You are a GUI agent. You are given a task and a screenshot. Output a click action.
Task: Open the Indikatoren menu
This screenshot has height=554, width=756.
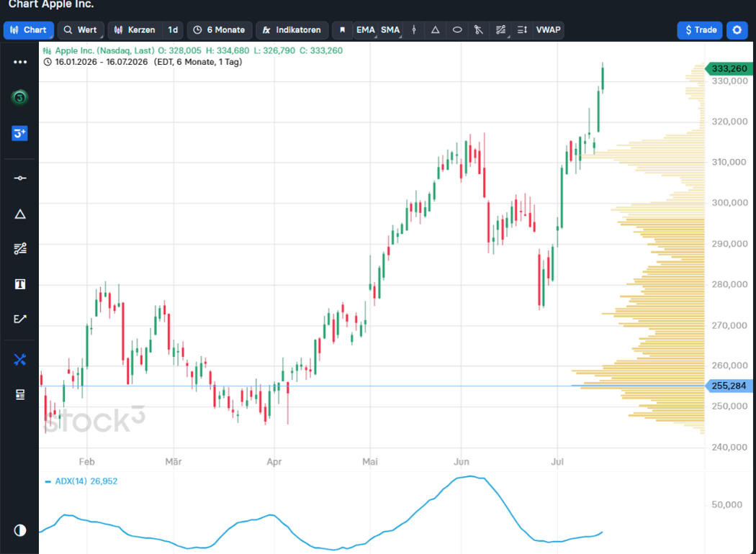[x=292, y=30]
